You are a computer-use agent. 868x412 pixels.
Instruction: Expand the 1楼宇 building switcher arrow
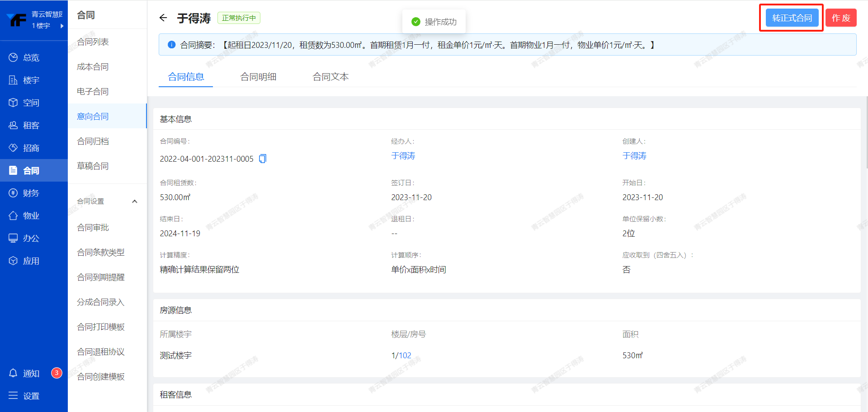(62, 26)
